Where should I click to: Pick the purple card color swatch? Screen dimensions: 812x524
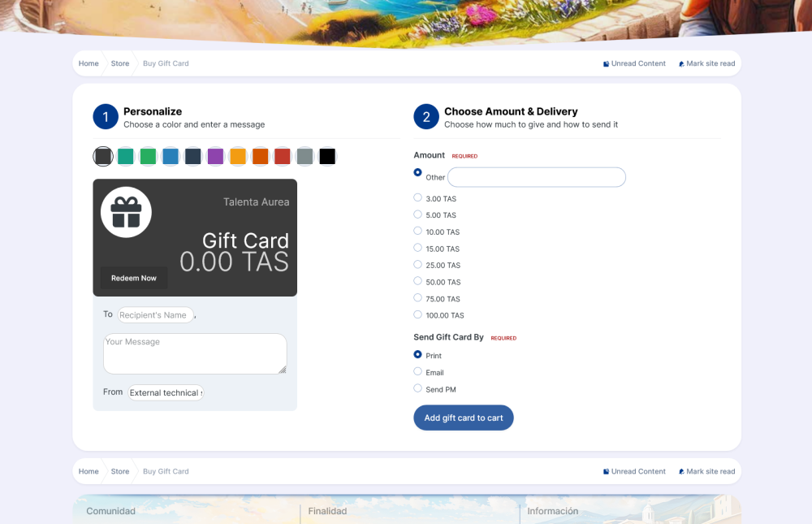(x=215, y=157)
